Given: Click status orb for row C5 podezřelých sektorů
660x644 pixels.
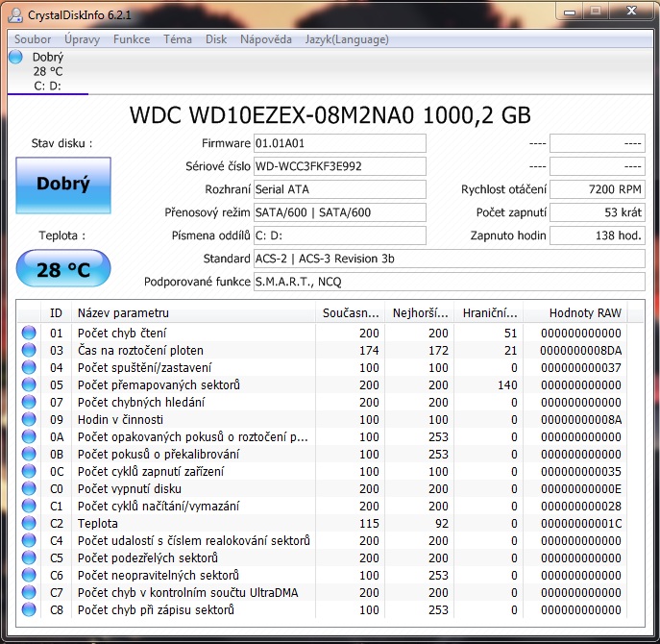Looking at the screenshot, I should [29, 557].
